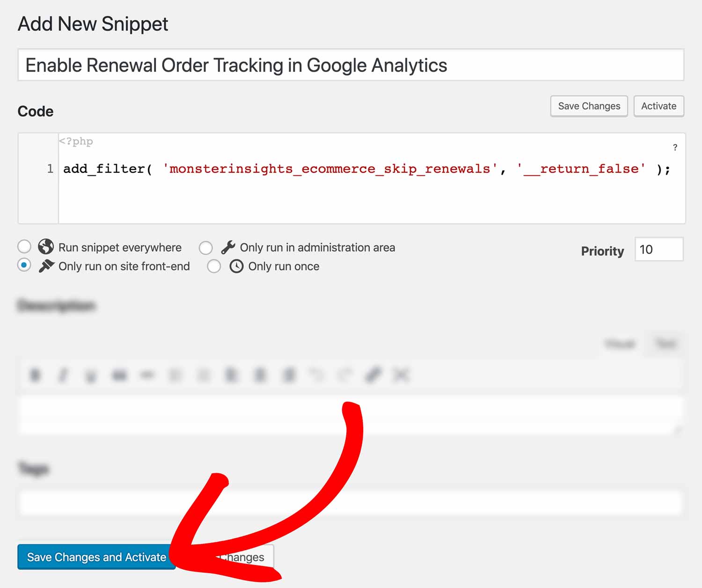Screen dimensions: 702x588
Task: Place cursor in the add_filter code line
Action: tap(367, 169)
